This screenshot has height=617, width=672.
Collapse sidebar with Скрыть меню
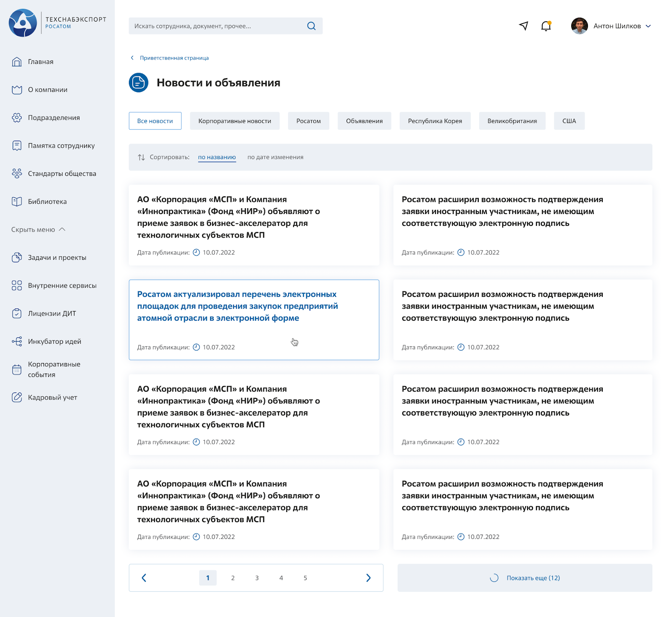[x=38, y=230]
